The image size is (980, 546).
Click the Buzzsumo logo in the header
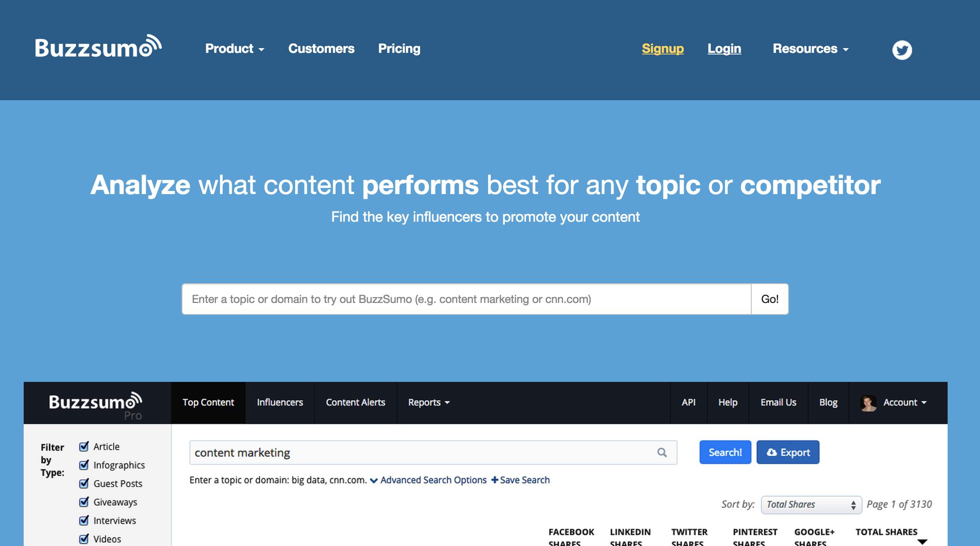98,48
